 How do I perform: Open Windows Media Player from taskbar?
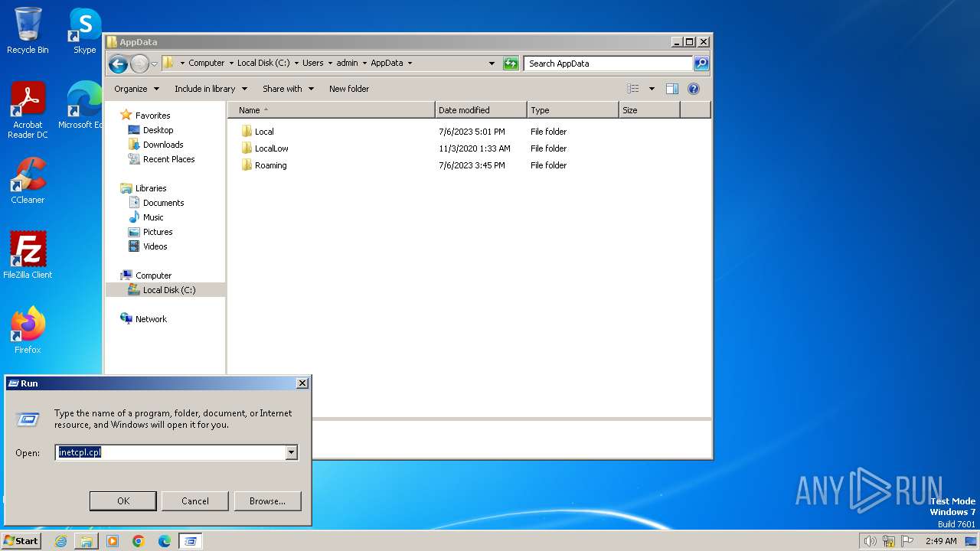coord(113,541)
